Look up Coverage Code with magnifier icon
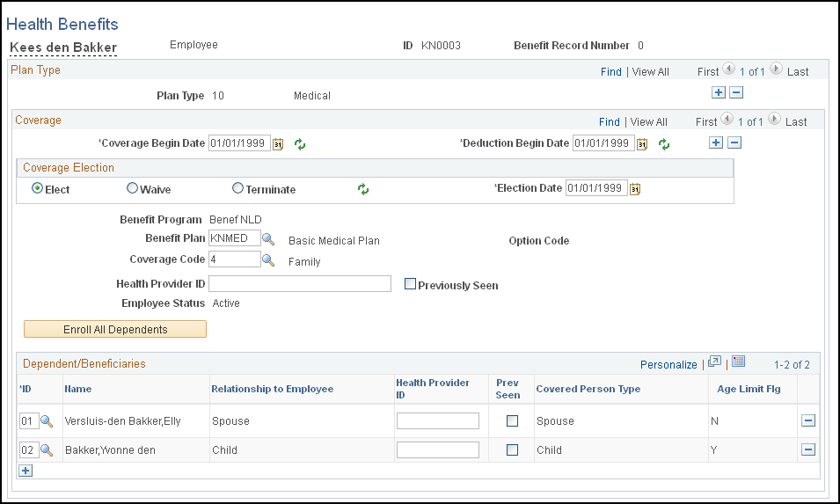Viewport: 840px width, 504px height. tap(268, 260)
